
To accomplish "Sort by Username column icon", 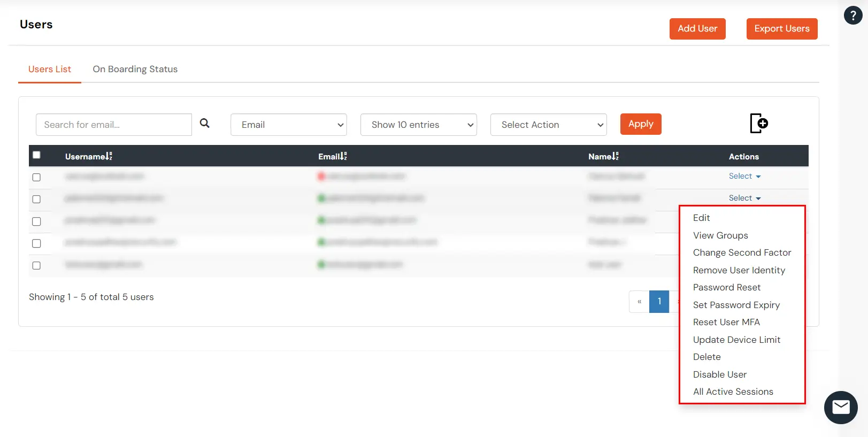I will [x=109, y=156].
